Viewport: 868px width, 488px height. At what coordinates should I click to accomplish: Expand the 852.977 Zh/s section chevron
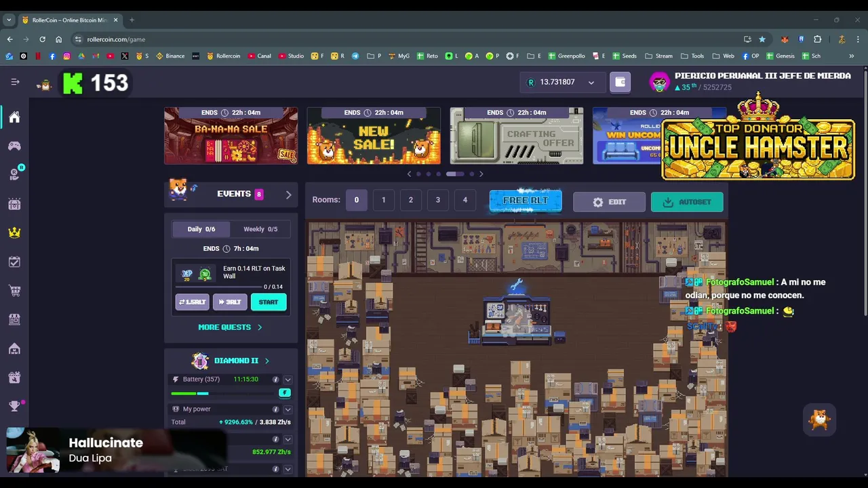[288, 439]
